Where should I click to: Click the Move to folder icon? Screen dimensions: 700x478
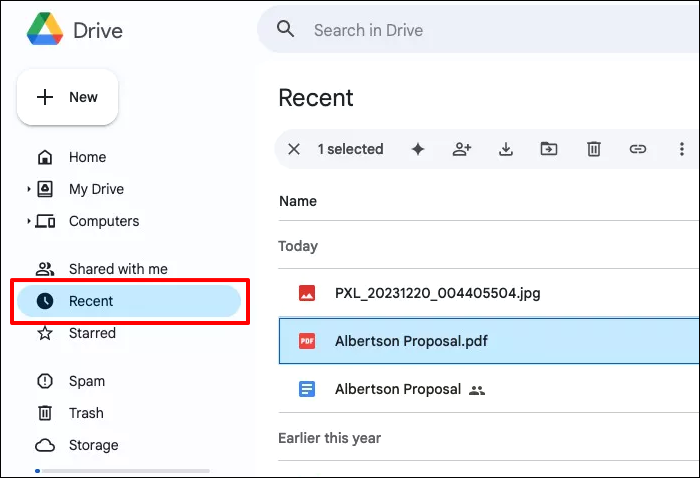(549, 149)
